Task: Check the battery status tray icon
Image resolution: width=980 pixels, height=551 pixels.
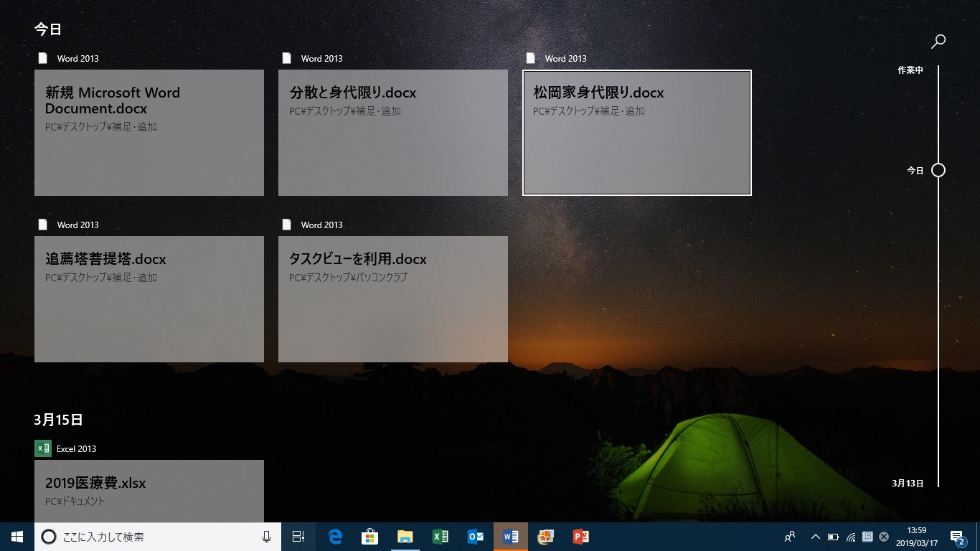Action: (833, 537)
